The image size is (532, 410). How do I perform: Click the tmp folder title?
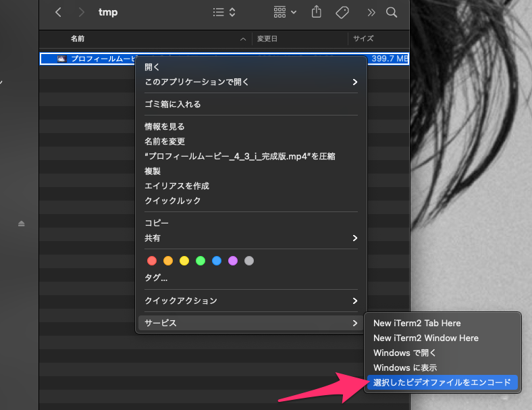(108, 13)
